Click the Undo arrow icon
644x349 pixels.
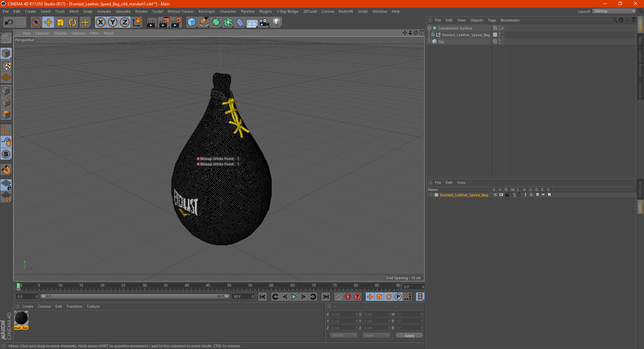9,22
